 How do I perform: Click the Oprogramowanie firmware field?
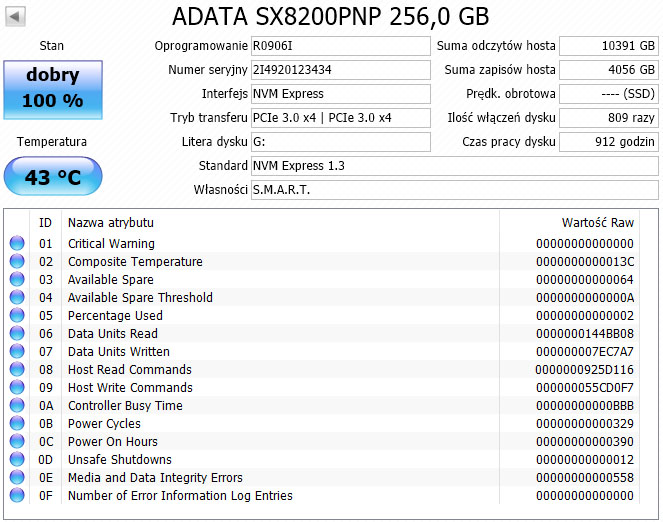point(341,46)
